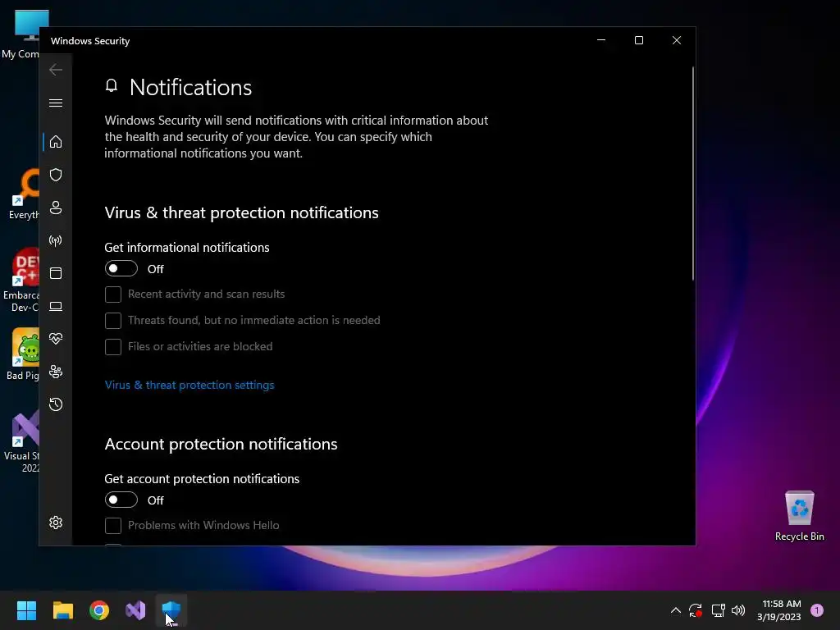Image resolution: width=840 pixels, height=630 pixels.
Task: Check Problems with Windows Hello
Action: coord(113,526)
